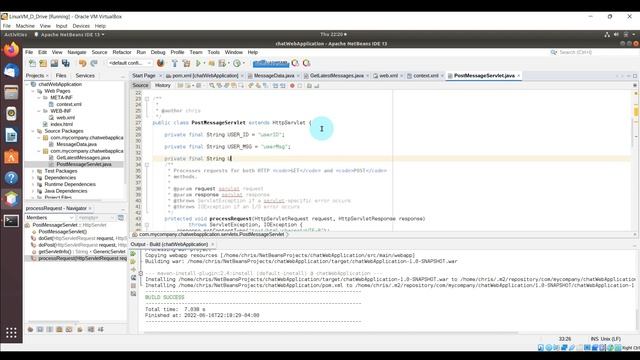The width and height of the screenshot is (640, 360).
Task: Toggle Sort by Source in Navigator
Action: click(x=100, y=329)
